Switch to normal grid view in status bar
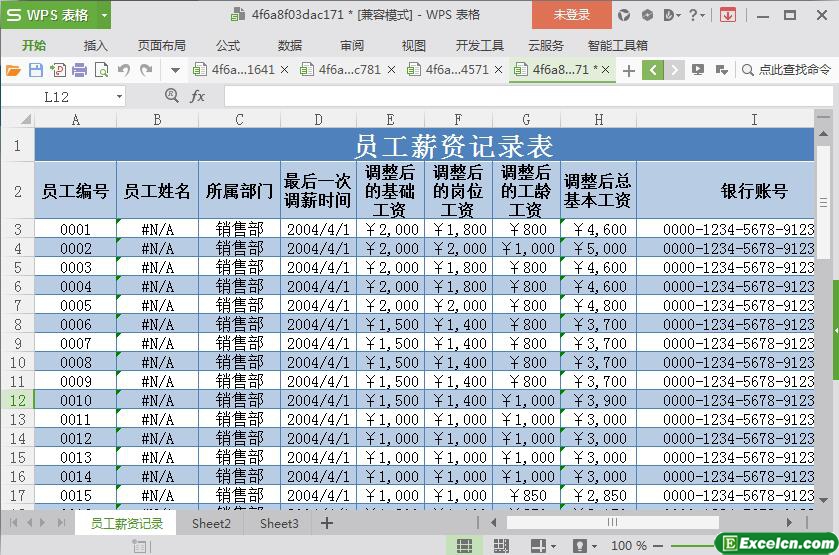The height and width of the screenshot is (555, 839). click(464, 545)
